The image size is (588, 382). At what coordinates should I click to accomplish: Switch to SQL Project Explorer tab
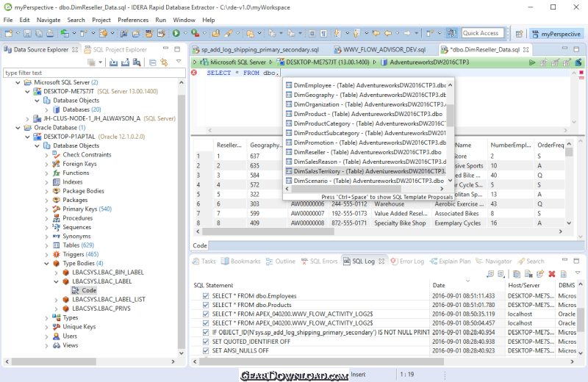(x=116, y=49)
